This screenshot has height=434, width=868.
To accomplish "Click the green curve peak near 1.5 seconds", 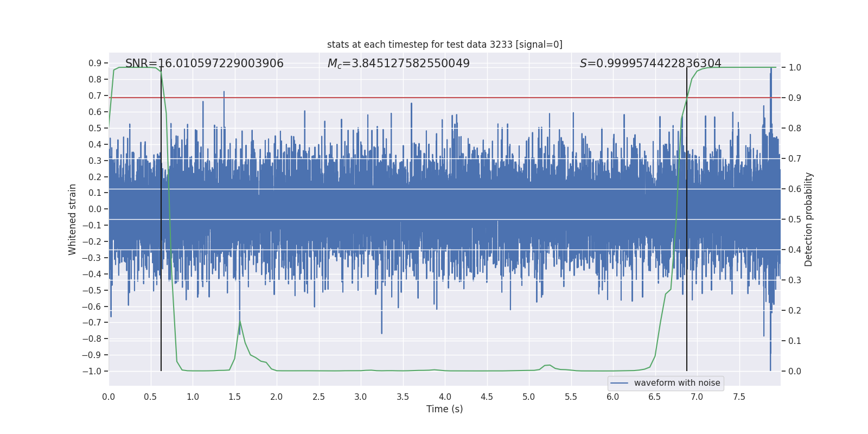I will click(240, 322).
